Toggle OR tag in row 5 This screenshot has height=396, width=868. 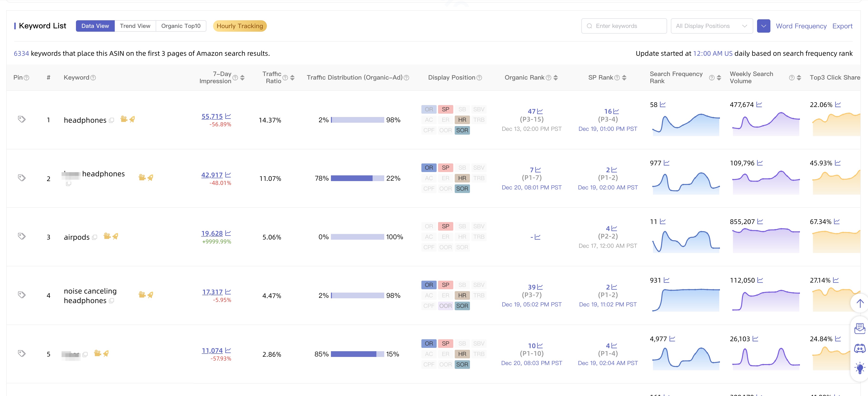pos(429,343)
